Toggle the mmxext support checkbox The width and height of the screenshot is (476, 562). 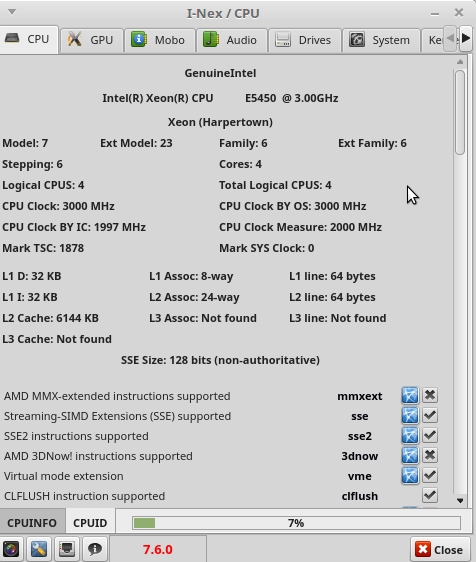pyautogui.click(x=430, y=395)
